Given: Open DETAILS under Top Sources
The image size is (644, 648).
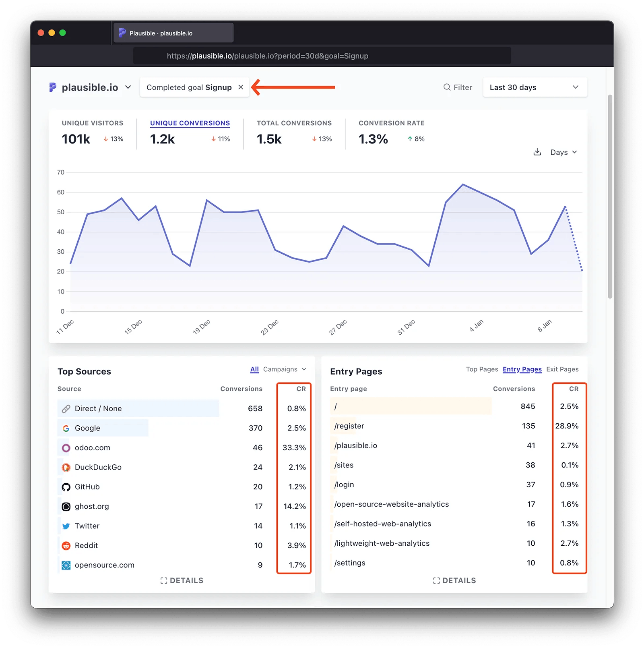Looking at the screenshot, I should [x=182, y=580].
